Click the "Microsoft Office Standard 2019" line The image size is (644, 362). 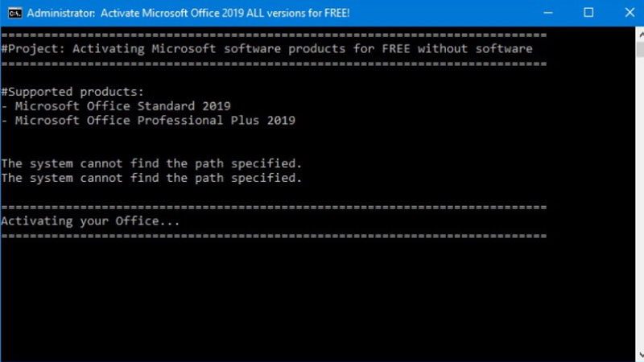122,106
